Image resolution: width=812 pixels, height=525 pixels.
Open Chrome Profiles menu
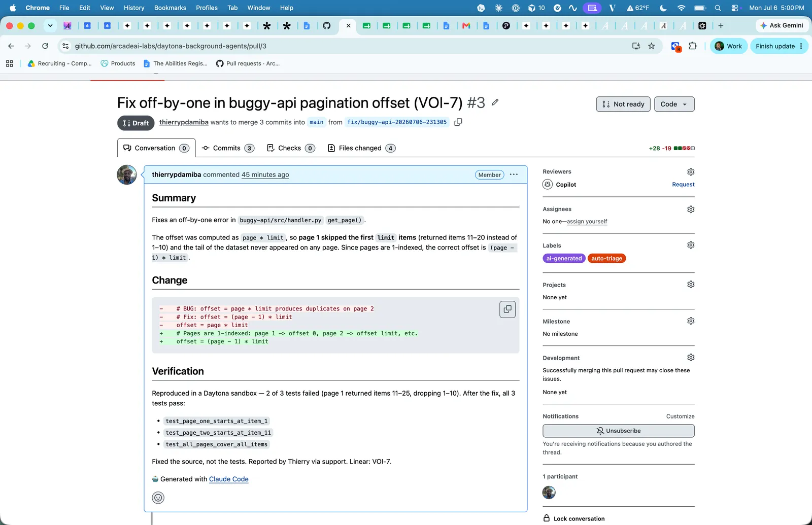point(207,8)
